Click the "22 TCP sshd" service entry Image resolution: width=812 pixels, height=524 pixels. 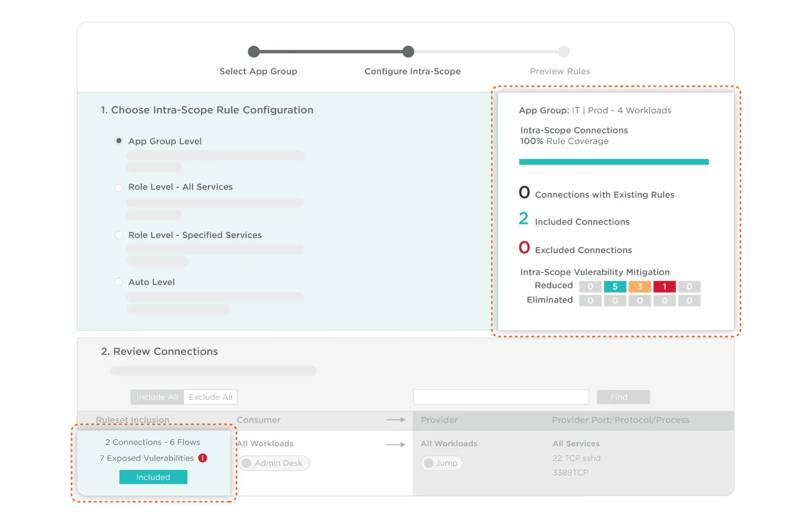click(x=576, y=458)
